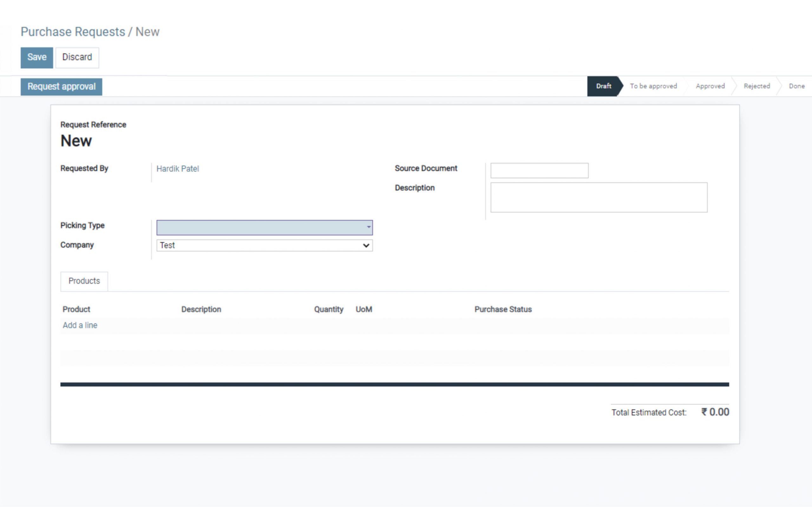Switch to the Products tab

click(x=84, y=281)
